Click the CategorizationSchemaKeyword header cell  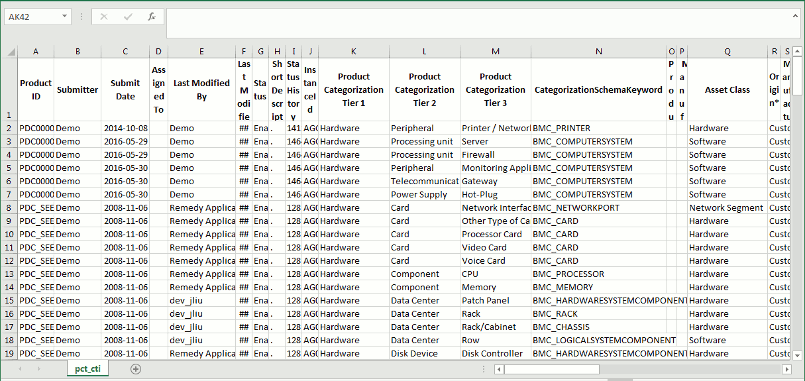pyautogui.click(x=599, y=90)
